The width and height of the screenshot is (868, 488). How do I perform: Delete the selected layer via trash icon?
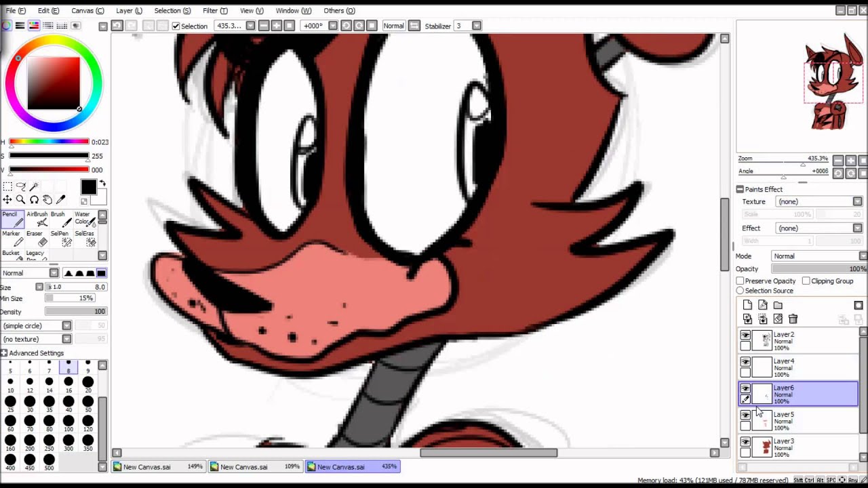[793, 319]
